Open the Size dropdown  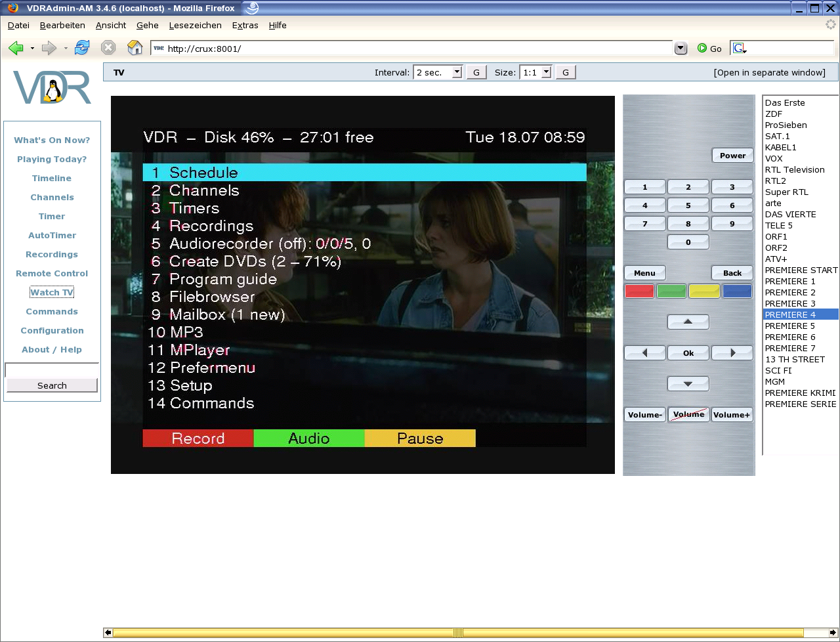pos(546,72)
